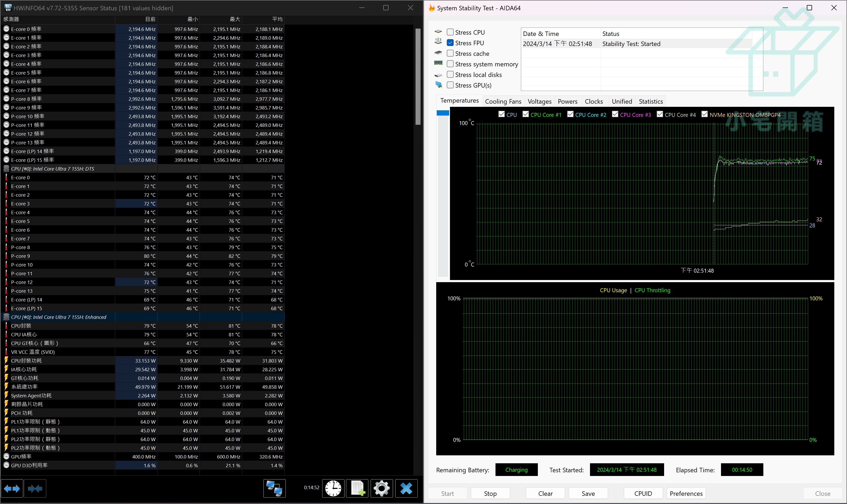Click the Stress system memory RAM icon

click(x=438, y=63)
